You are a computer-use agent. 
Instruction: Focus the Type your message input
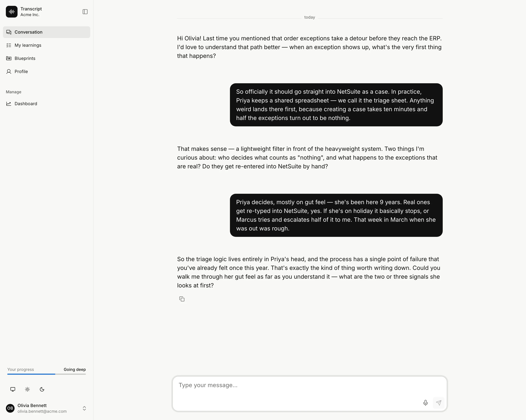(310, 394)
